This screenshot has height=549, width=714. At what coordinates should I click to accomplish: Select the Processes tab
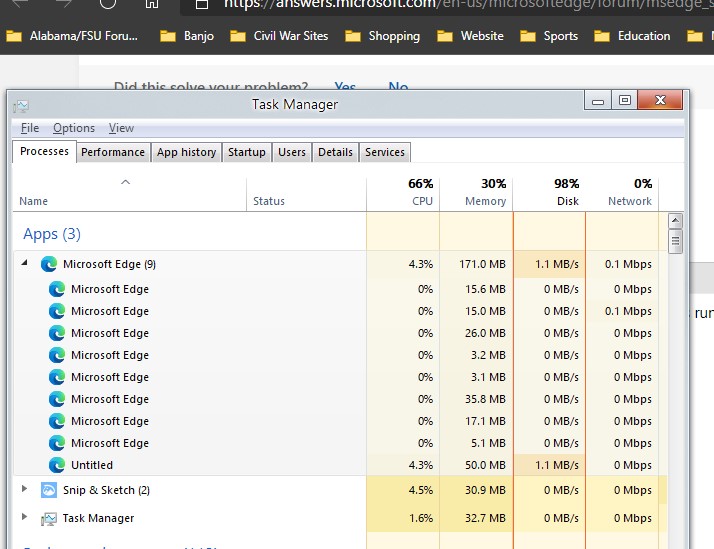coord(44,151)
